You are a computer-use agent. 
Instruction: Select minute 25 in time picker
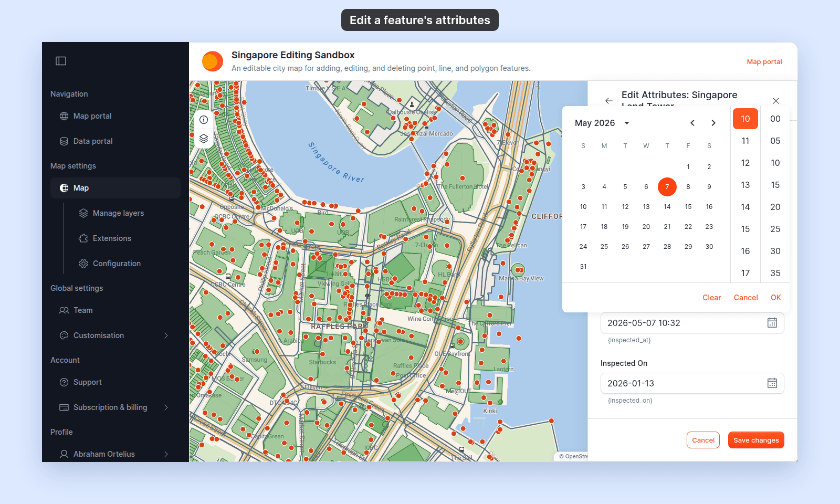775,229
